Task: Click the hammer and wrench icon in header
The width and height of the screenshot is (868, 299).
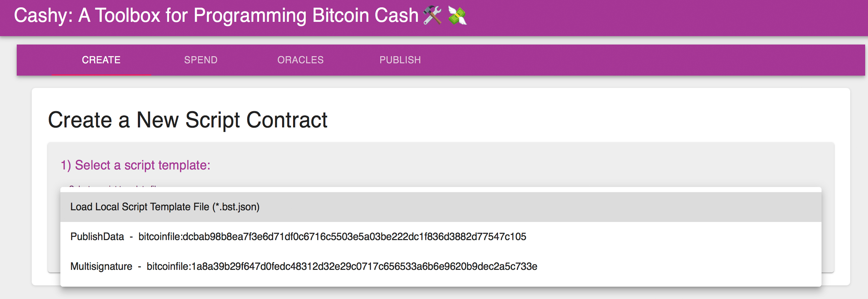Action: pos(432,15)
